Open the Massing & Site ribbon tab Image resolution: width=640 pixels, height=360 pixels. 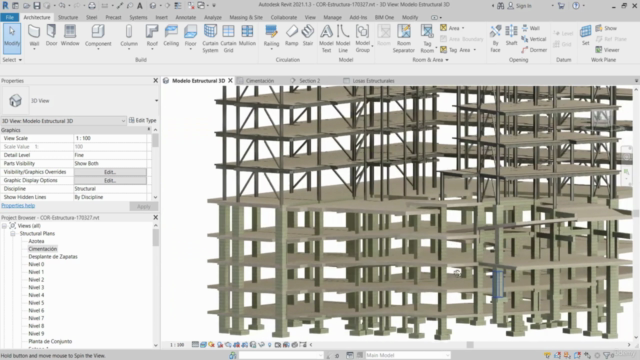click(246, 17)
